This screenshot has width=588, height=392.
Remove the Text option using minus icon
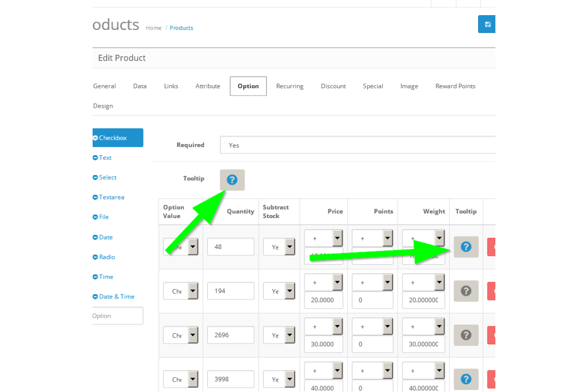[95, 158]
